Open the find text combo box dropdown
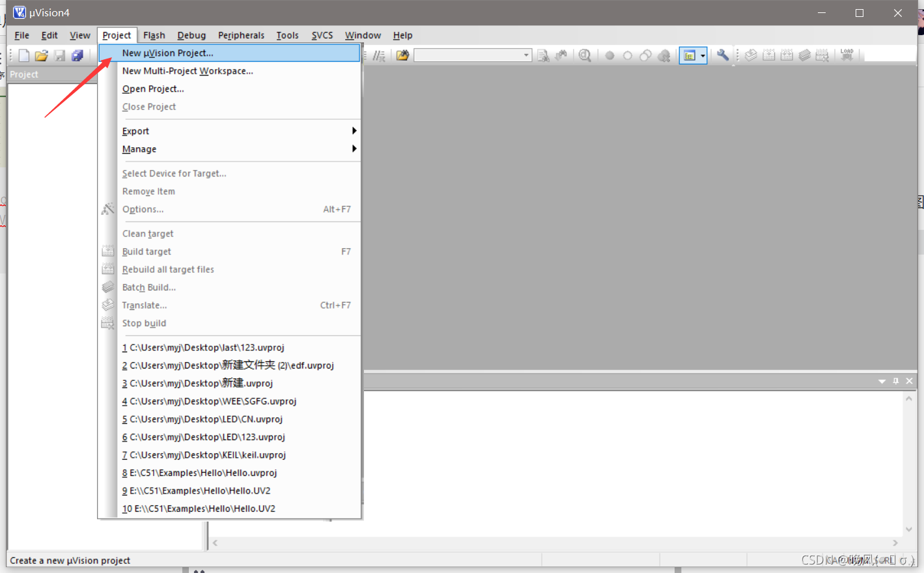924x573 pixels. coord(526,55)
